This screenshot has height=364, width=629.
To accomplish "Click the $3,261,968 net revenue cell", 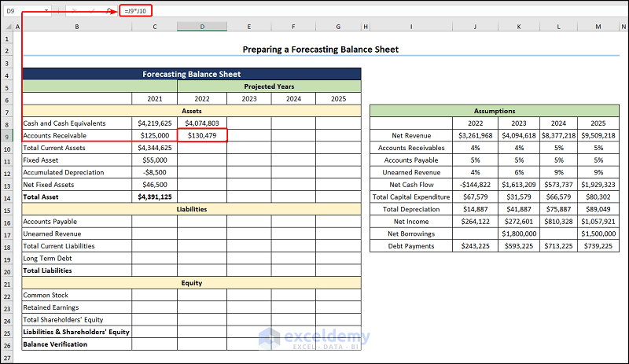I will (475, 136).
